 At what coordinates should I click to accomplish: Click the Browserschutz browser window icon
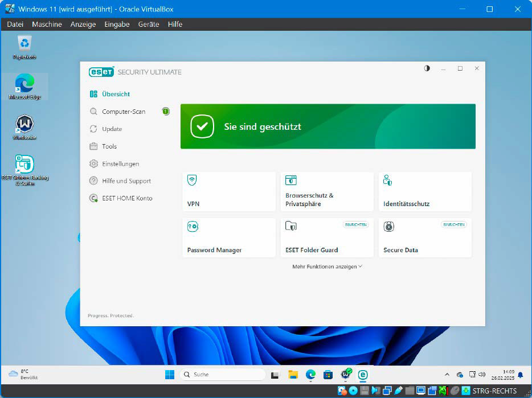point(290,180)
